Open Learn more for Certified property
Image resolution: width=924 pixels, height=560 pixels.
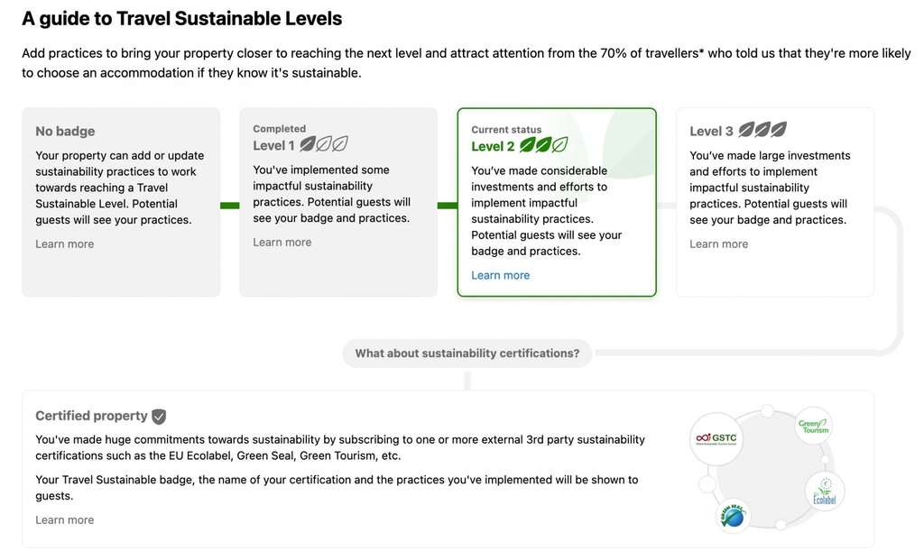coord(65,520)
